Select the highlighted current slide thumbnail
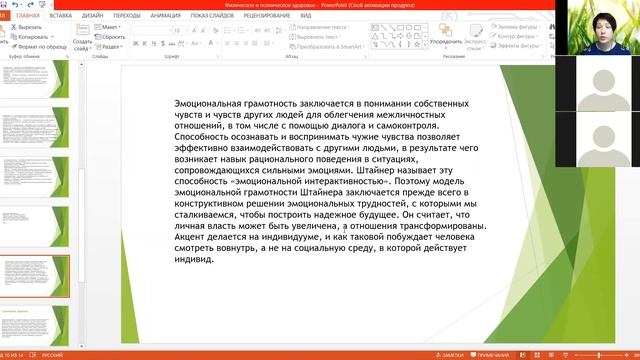The height and width of the screenshot is (360, 640). pyautogui.click(x=35, y=276)
